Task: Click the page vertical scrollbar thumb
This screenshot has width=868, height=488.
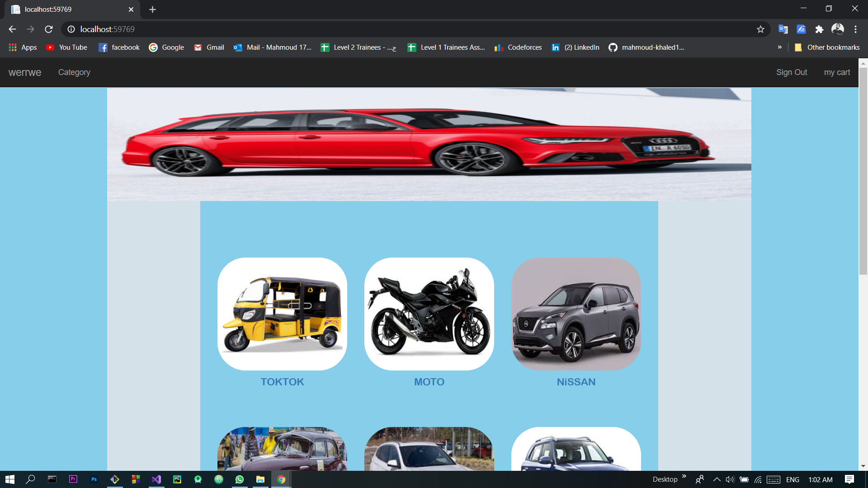Action: [863, 171]
